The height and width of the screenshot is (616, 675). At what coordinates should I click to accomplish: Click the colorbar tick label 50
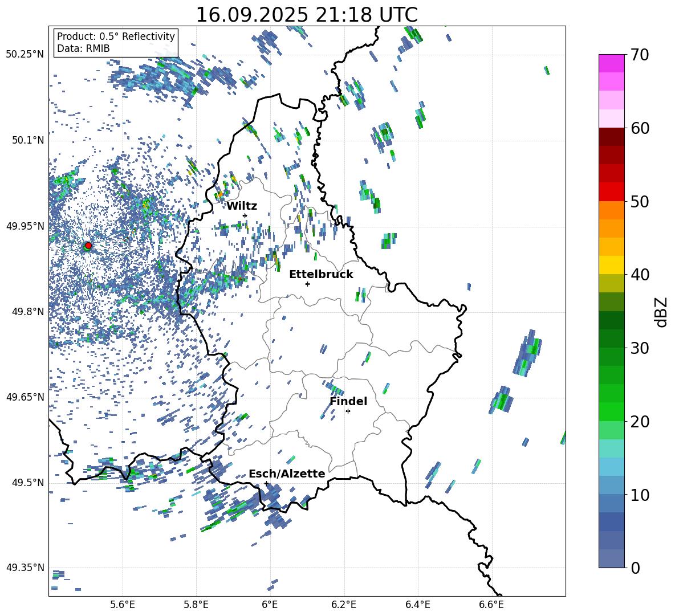[640, 201]
